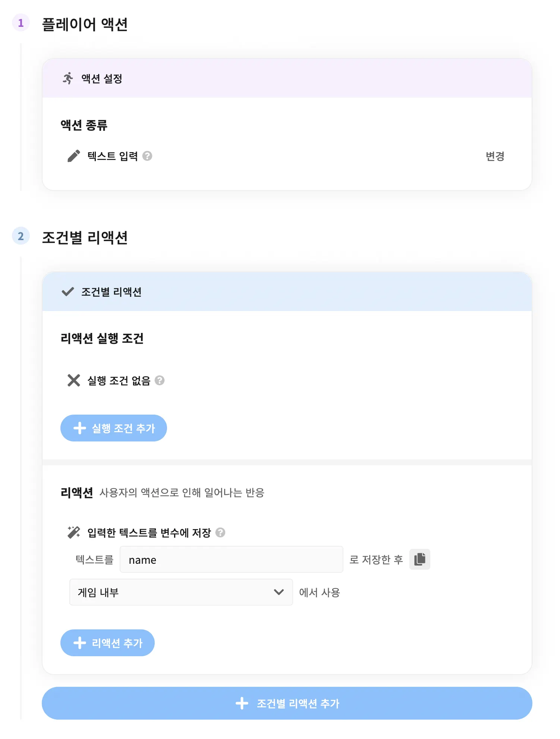
Task: Click the pencil icon next to 텍스트 입력
Action: [74, 156]
